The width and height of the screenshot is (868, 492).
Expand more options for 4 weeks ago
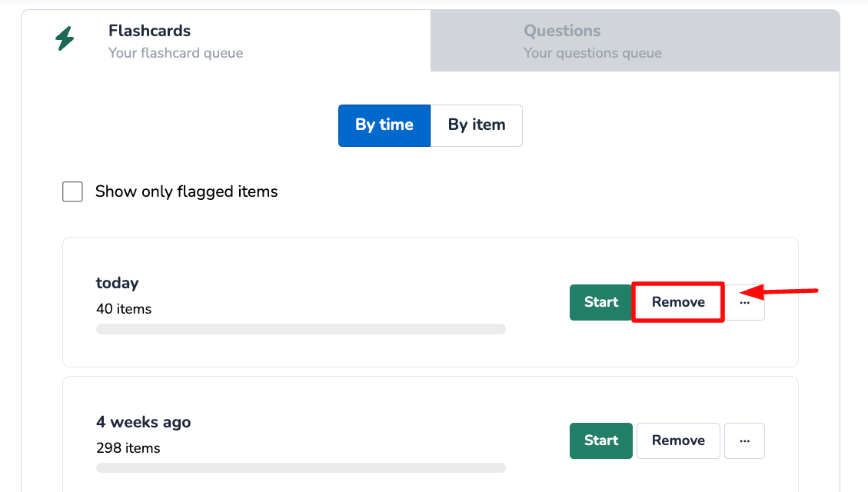[744, 440]
